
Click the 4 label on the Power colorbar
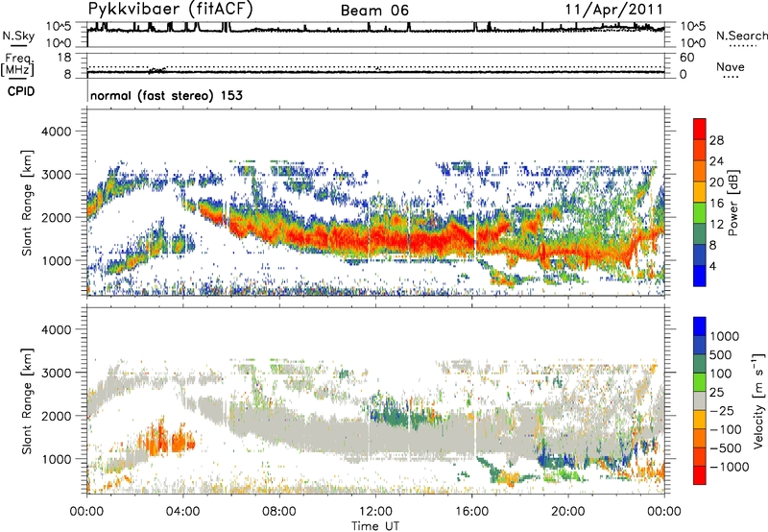[x=713, y=267]
